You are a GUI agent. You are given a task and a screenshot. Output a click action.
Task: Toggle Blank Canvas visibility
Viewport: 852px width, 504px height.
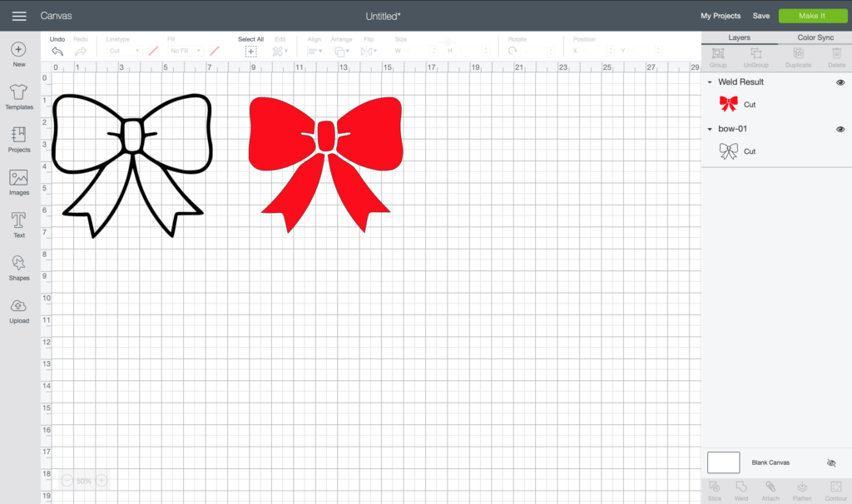[x=831, y=462]
